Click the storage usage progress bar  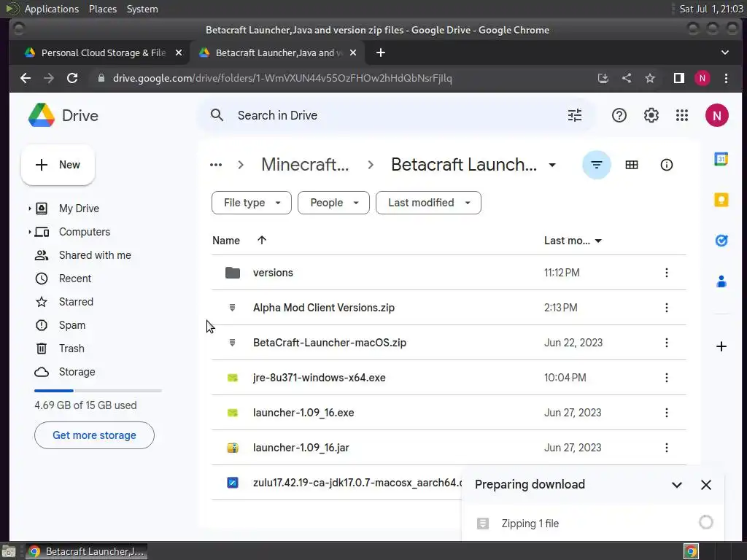pyautogui.click(x=98, y=391)
